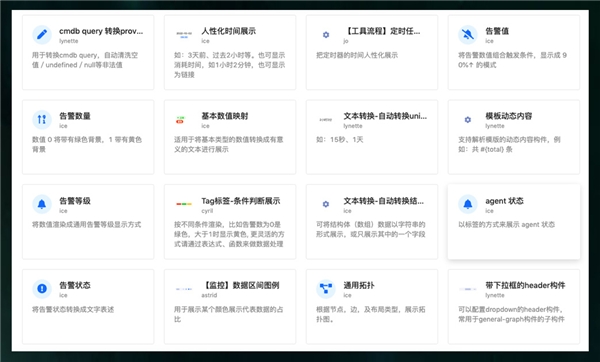Click description starting 用于转换cmdb query
The height and width of the screenshot is (362, 600).
pyautogui.click(x=85, y=60)
